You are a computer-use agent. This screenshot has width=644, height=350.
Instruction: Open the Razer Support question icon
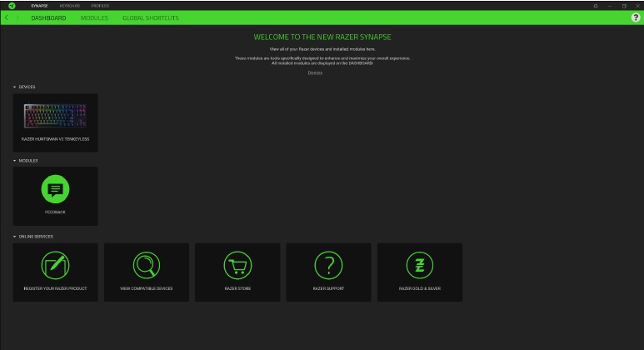pos(328,265)
